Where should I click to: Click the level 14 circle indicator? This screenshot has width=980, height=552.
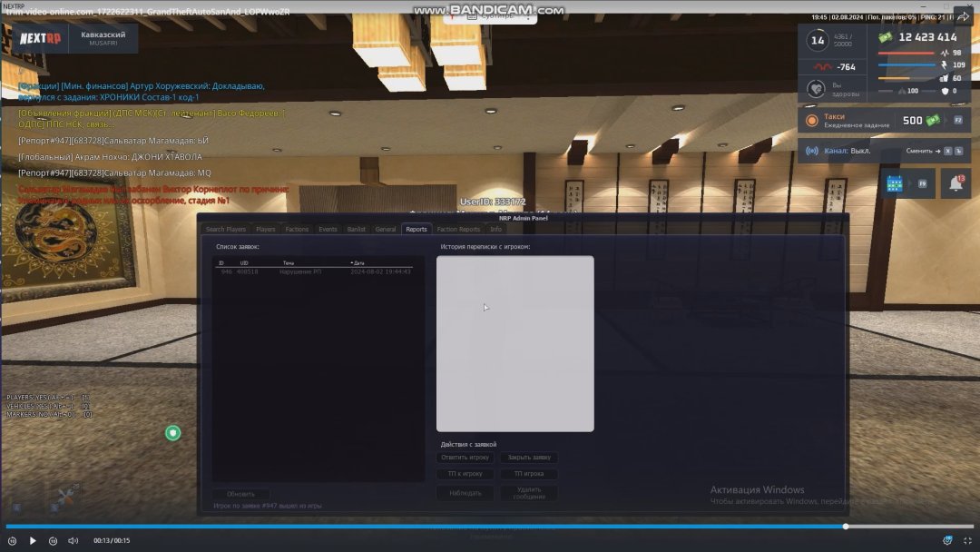click(818, 41)
